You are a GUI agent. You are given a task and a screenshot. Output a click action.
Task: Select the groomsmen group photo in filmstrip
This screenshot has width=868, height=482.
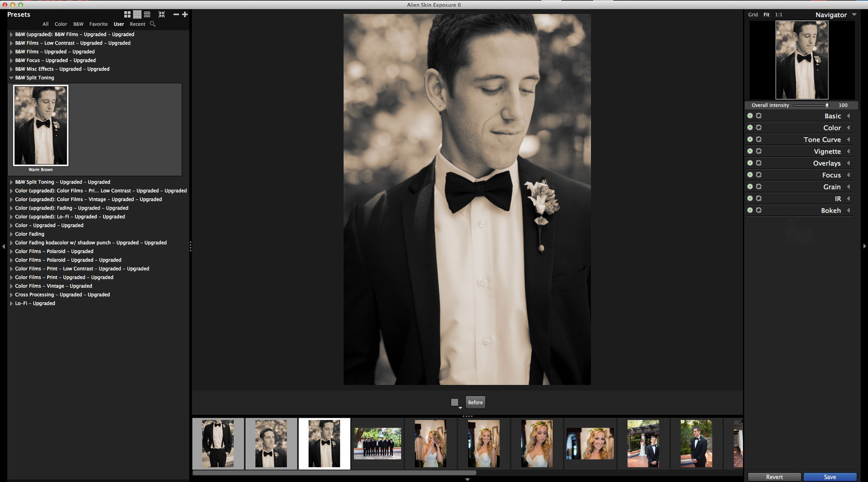pos(378,443)
